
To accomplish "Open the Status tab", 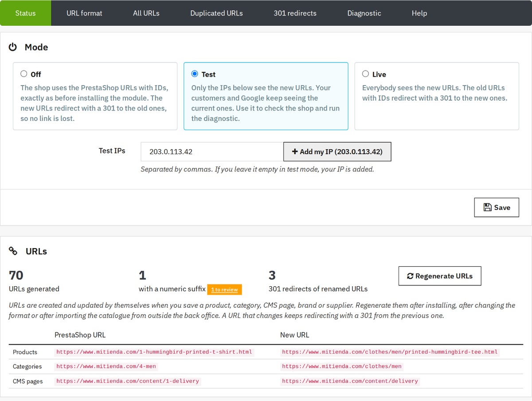I will coord(25,13).
